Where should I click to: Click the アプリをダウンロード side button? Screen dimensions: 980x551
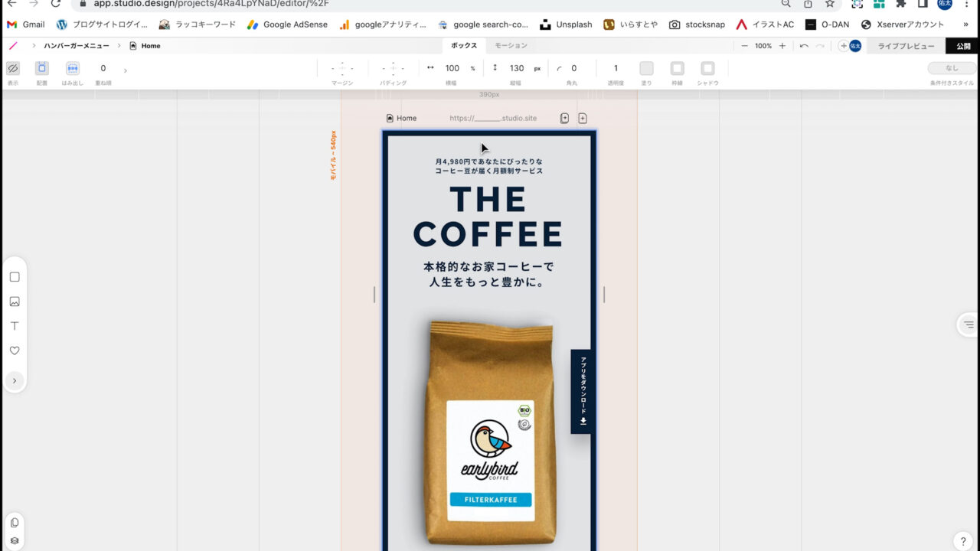click(581, 392)
